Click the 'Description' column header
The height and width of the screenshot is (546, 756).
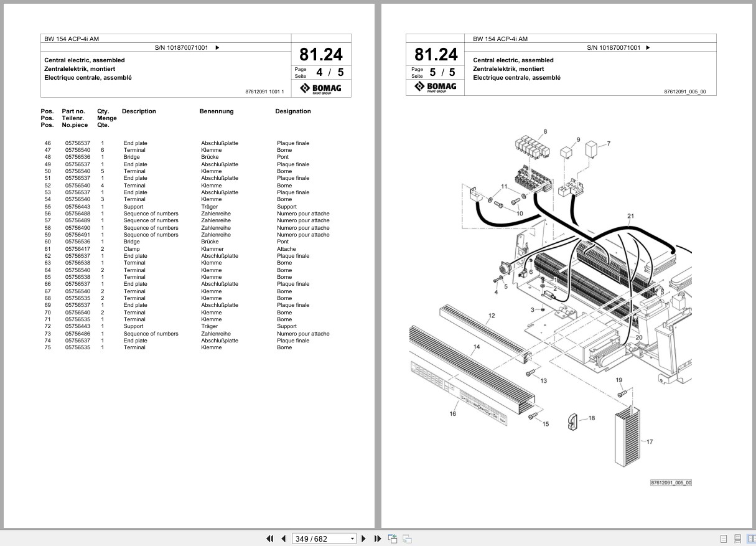click(x=139, y=111)
